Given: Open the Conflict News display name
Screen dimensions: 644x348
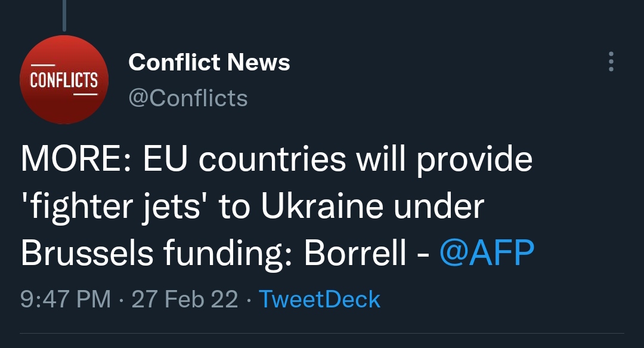Looking at the screenshot, I should 209,62.
